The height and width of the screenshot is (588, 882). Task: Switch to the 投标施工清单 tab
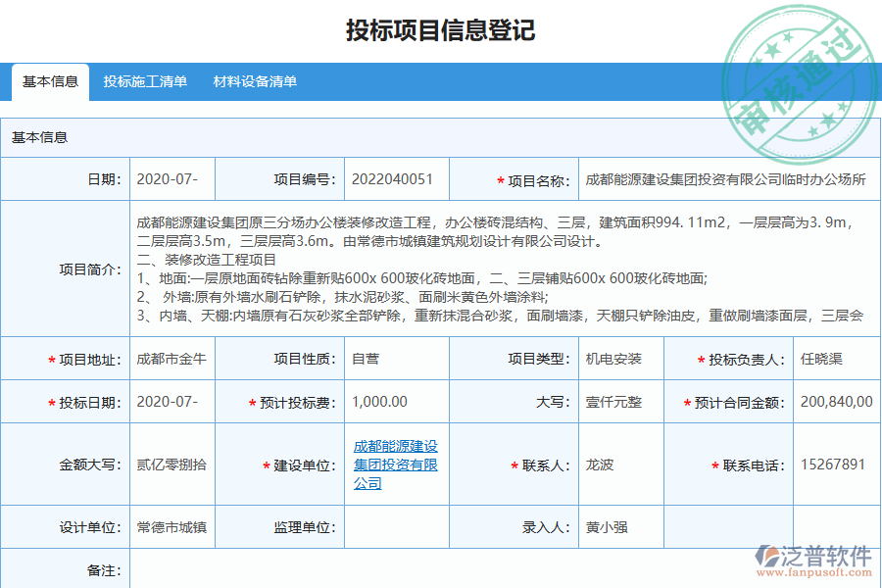(145, 83)
